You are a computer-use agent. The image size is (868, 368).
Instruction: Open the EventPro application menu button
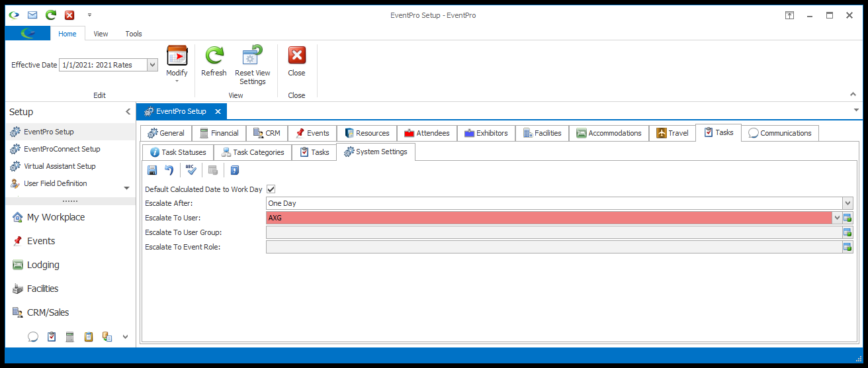point(28,34)
